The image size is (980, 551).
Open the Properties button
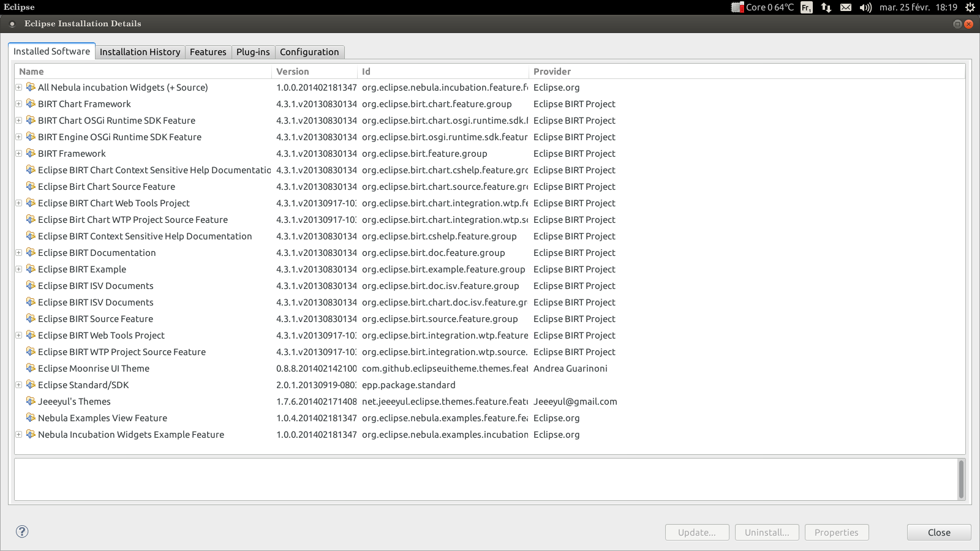(x=837, y=533)
